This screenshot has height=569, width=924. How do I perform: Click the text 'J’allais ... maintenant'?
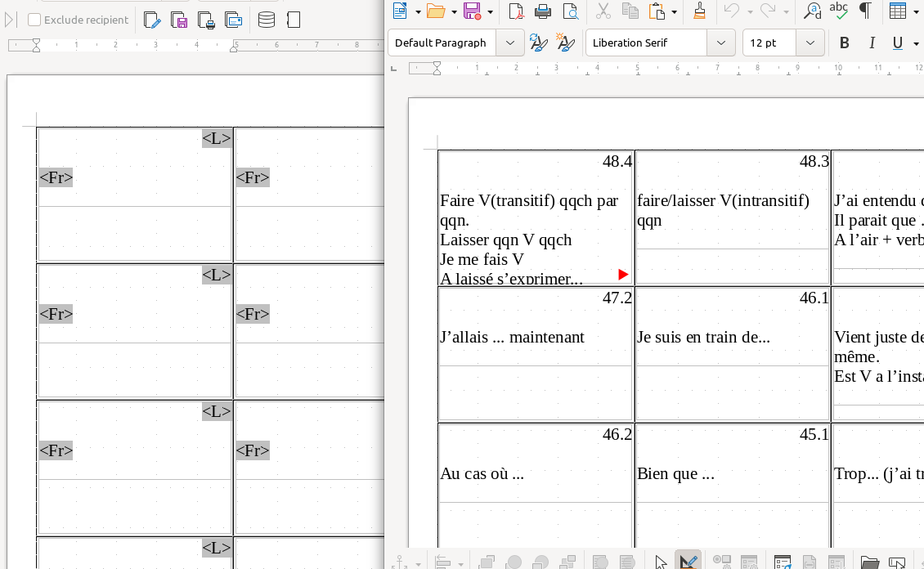(x=512, y=338)
